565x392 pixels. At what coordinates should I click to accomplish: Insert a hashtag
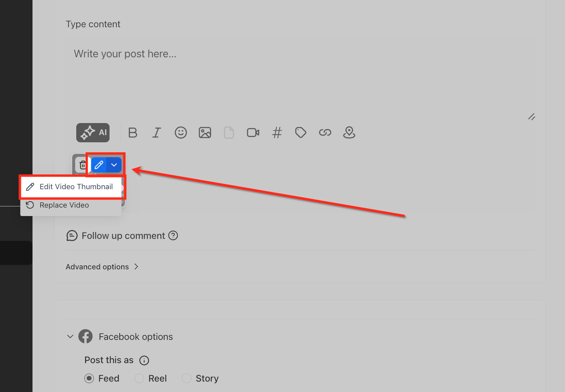point(277,132)
